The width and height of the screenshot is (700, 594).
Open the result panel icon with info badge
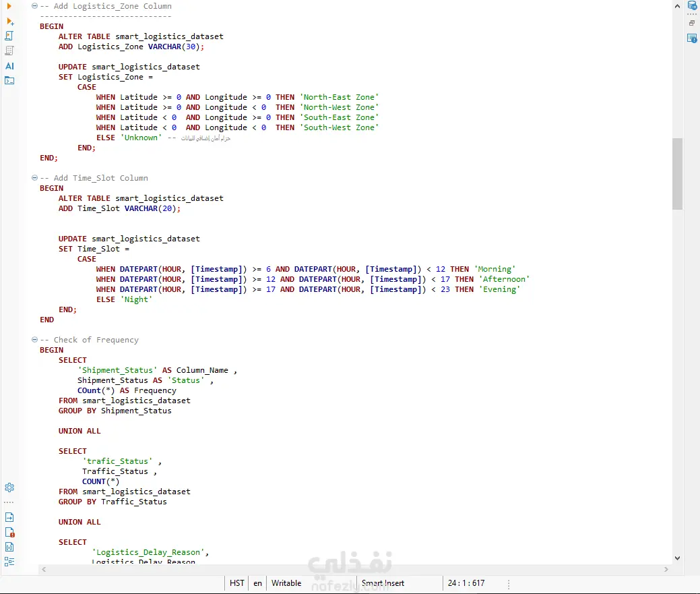click(x=692, y=38)
